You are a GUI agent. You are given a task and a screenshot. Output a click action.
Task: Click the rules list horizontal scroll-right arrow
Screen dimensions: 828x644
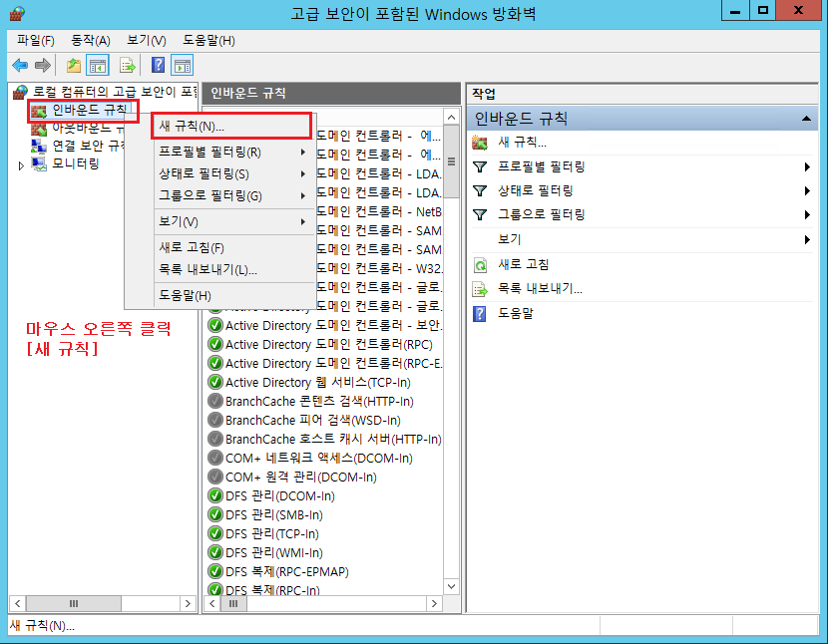click(434, 603)
